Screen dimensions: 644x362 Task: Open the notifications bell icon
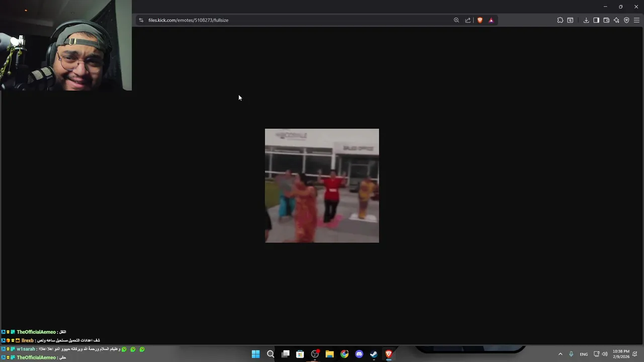pyautogui.click(x=635, y=354)
